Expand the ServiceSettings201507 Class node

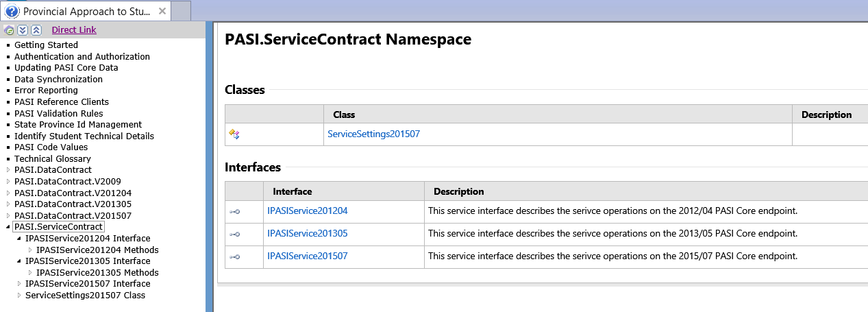point(19,296)
